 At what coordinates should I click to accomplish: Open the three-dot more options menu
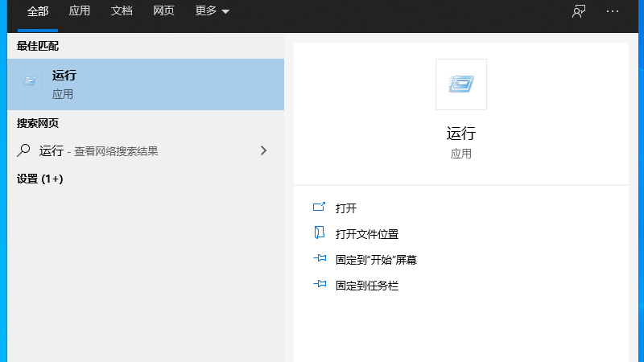coord(613,11)
